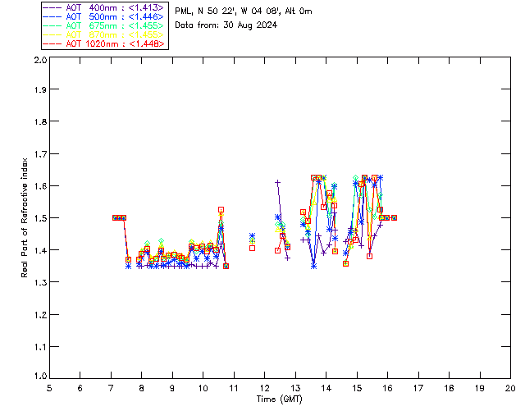This screenshot has width=525, height=420.
Task: Click the 1.1 y-axis tick label
Action: coord(40,347)
